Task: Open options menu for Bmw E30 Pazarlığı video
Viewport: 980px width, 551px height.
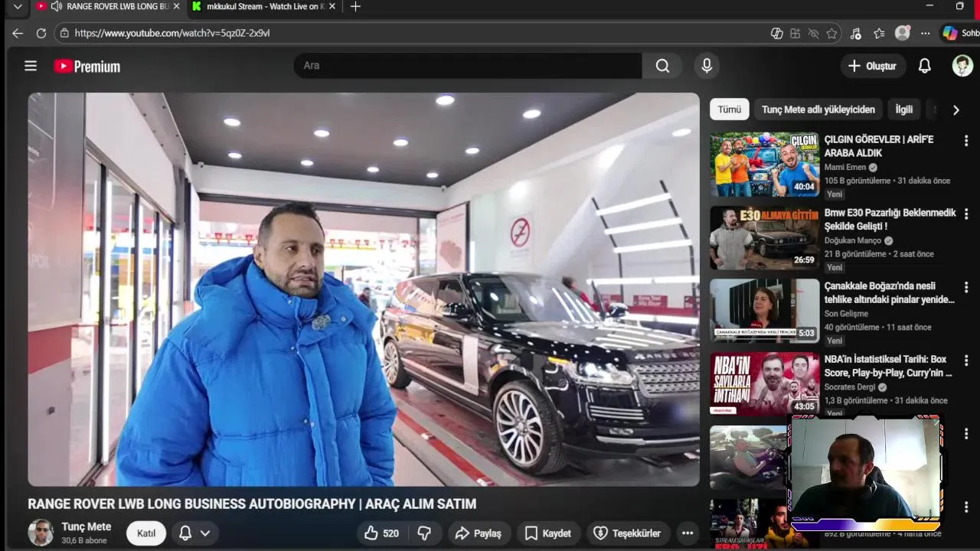Action: click(x=966, y=214)
